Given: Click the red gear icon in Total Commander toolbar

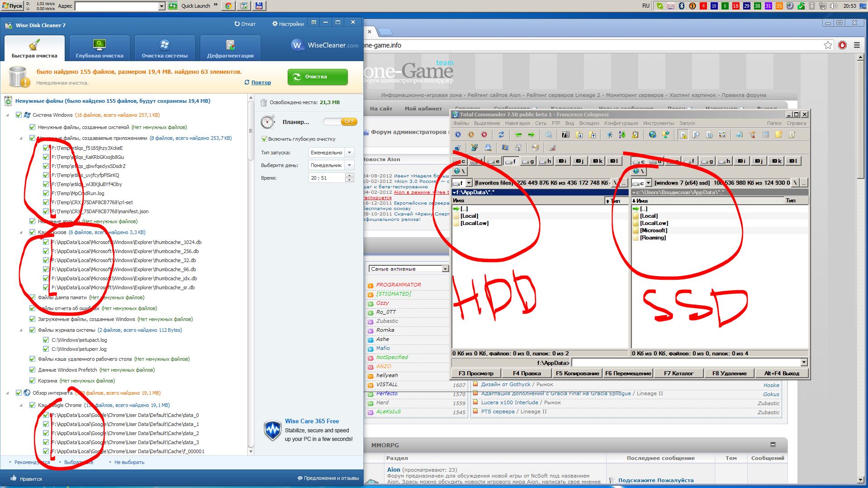Looking at the screenshot, I should point(484,134).
